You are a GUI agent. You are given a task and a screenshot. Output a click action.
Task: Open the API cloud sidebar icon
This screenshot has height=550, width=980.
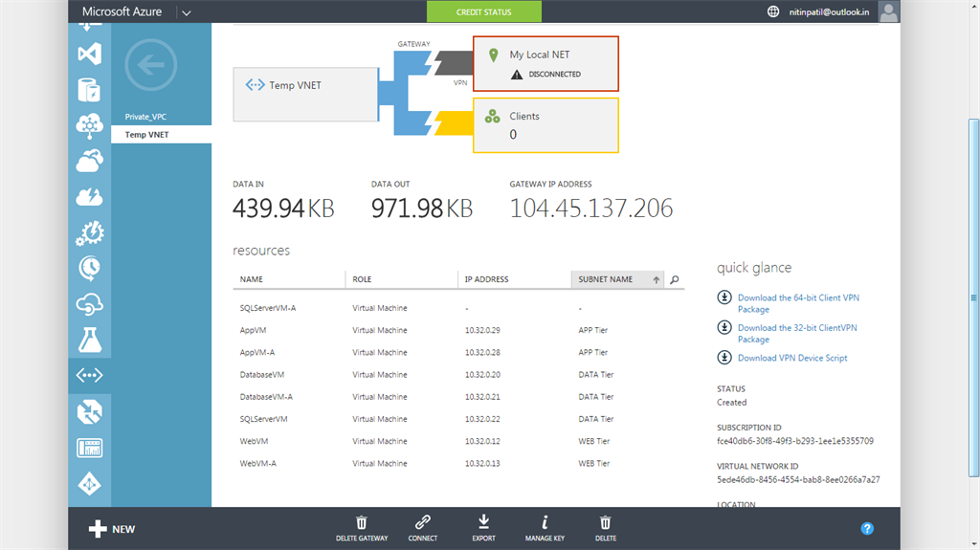(x=89, y=304)
